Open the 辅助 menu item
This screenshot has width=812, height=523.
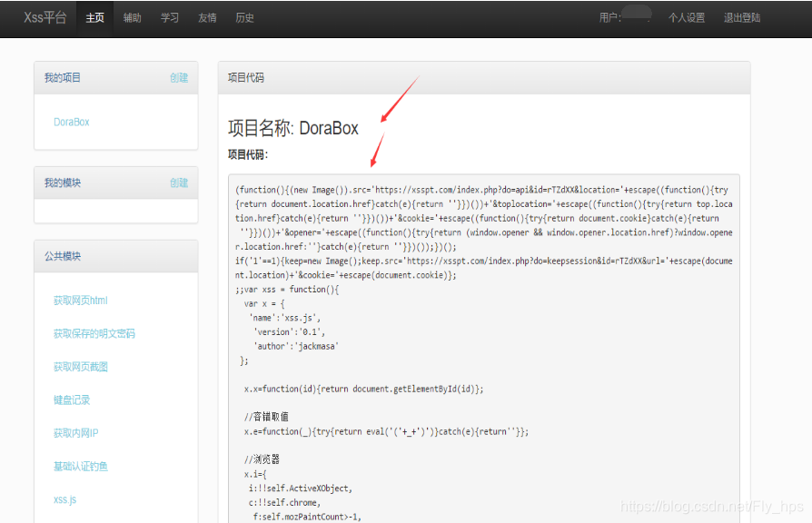click(x=132, y=18)
